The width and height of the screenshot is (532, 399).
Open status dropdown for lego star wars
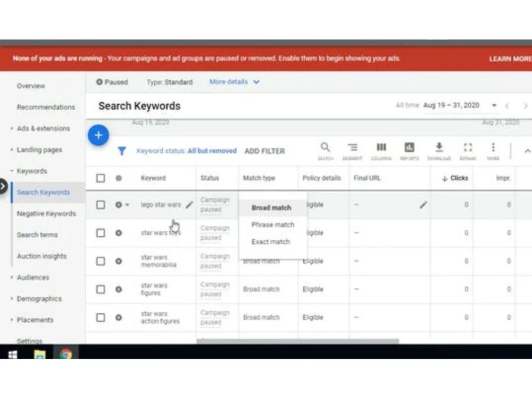(x=127, y=205)
